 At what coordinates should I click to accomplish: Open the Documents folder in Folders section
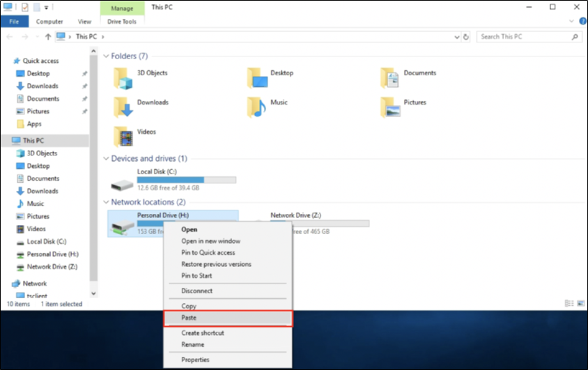pos(390,78)
